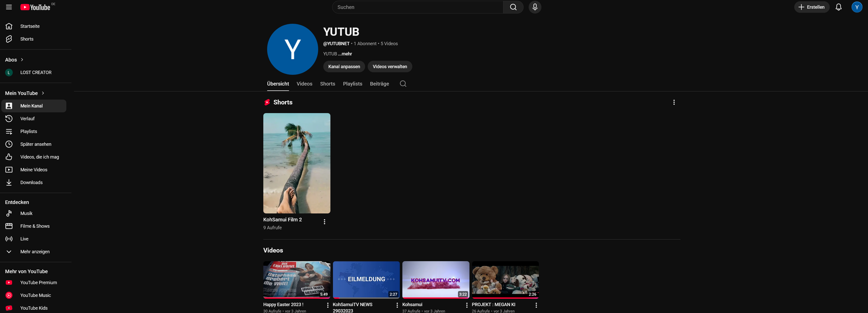Open the Live category
The image size is (868, 313).
coord(34,239)
